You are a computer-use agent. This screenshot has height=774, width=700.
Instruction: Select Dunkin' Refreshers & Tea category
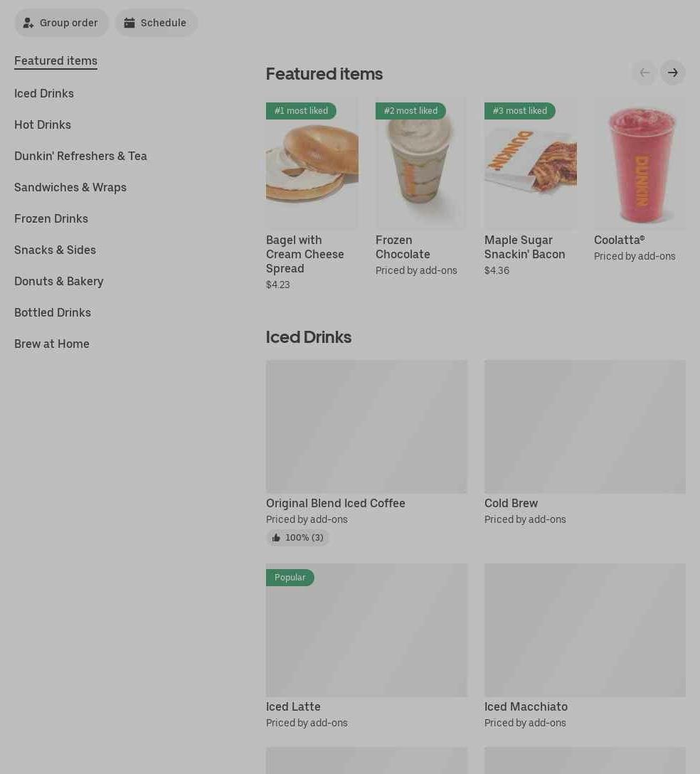tap(80, 156)
